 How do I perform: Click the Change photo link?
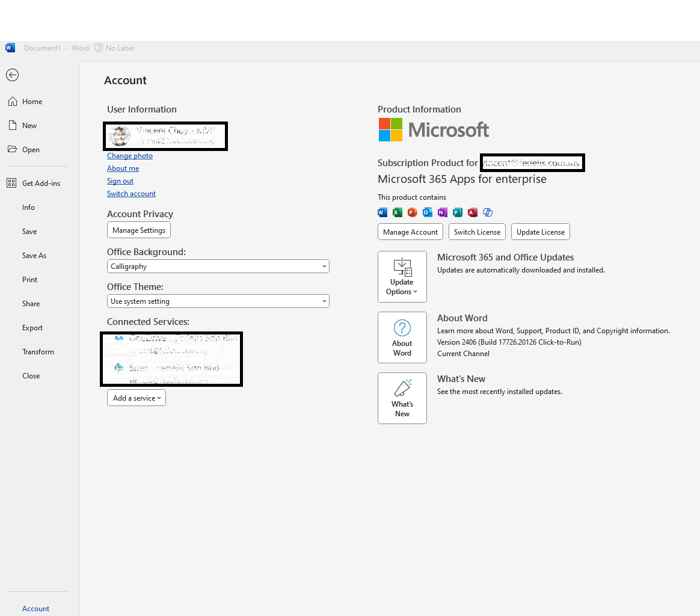pyautogui.click(x=130, y=155)
